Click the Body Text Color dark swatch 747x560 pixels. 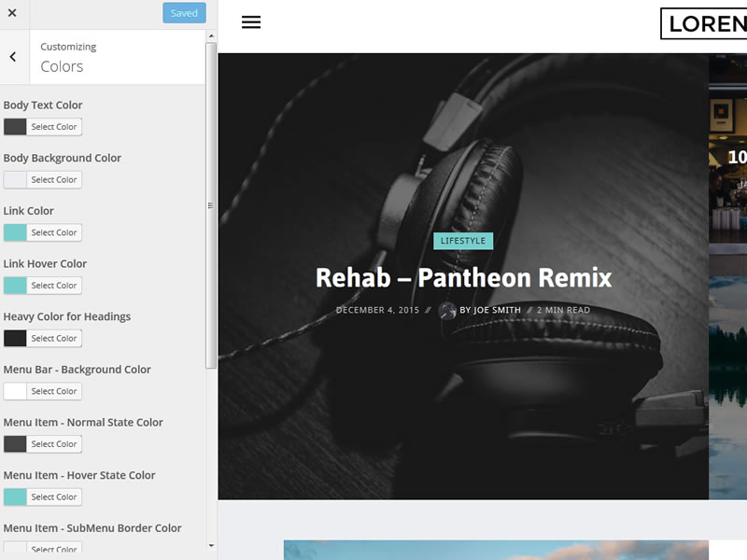coord(15,127)
